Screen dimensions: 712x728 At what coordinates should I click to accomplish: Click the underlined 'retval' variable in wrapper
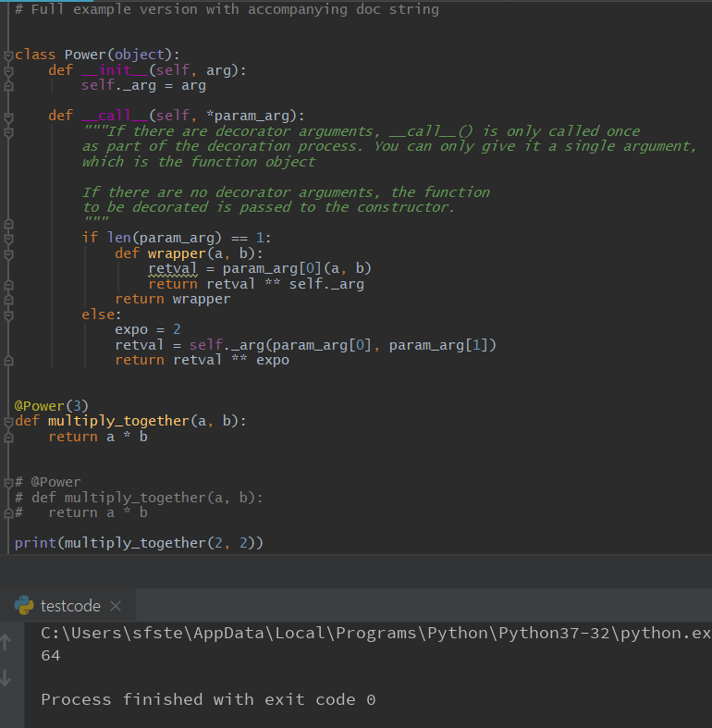(x=173, y=268)
